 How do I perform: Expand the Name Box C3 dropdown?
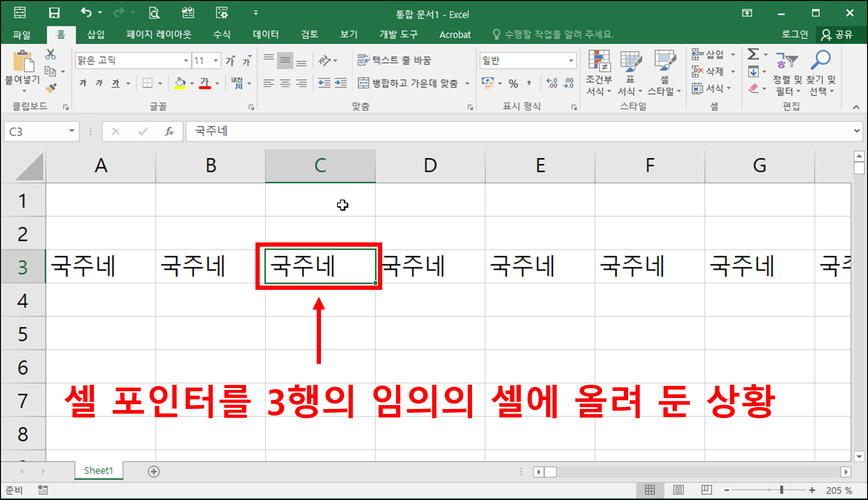[72, 131]
